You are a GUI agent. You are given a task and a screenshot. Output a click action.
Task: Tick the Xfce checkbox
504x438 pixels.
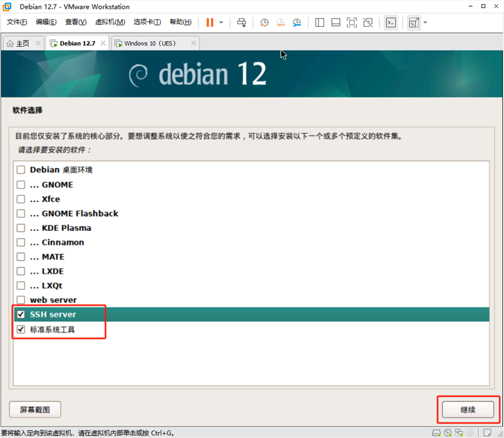(x=21, y=199)
